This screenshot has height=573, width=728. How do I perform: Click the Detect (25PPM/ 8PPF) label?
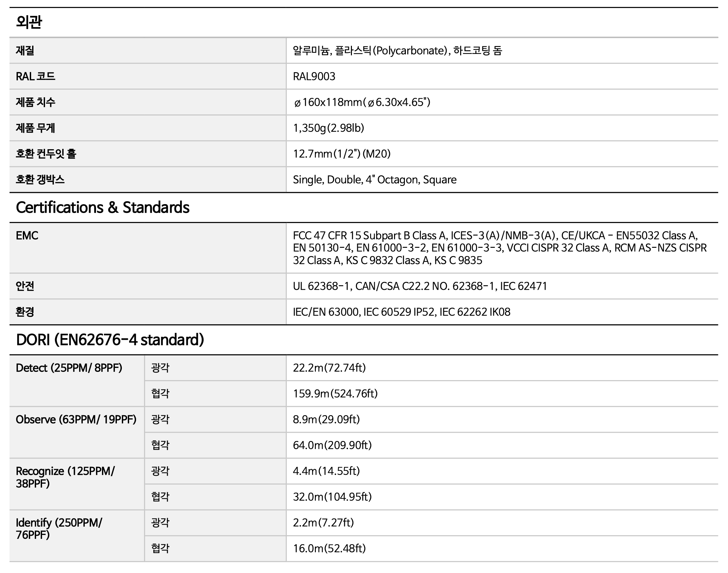pos(69,368)
